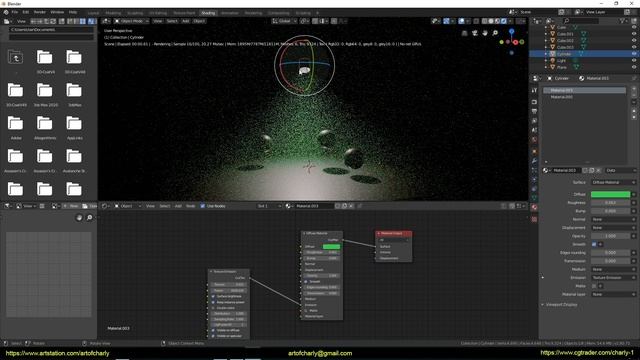Unlink Material.003 with the X icon
This screenshot has width=640, height=360.
pos(599,170)
